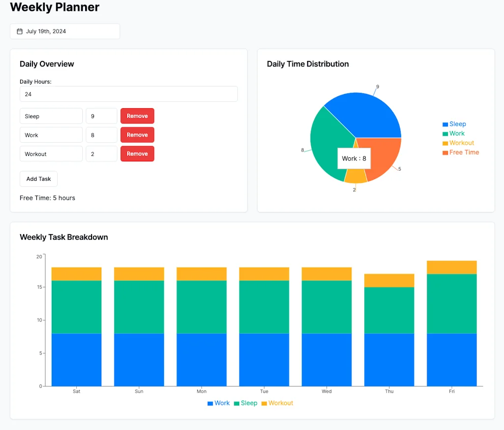The image size is (504, 430).
Task: Remove the Workout task
Action: (137, 154)
